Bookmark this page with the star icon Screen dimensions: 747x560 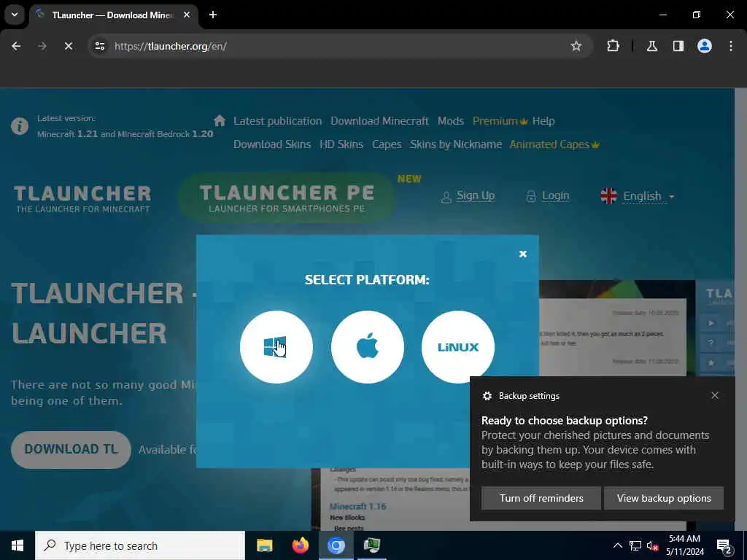tap(576, 46)
